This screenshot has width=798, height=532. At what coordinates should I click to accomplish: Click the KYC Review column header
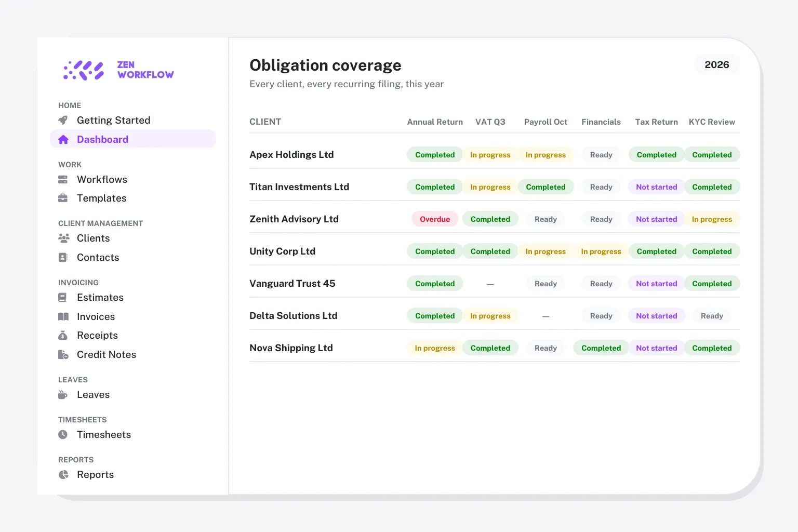point(712,122)
